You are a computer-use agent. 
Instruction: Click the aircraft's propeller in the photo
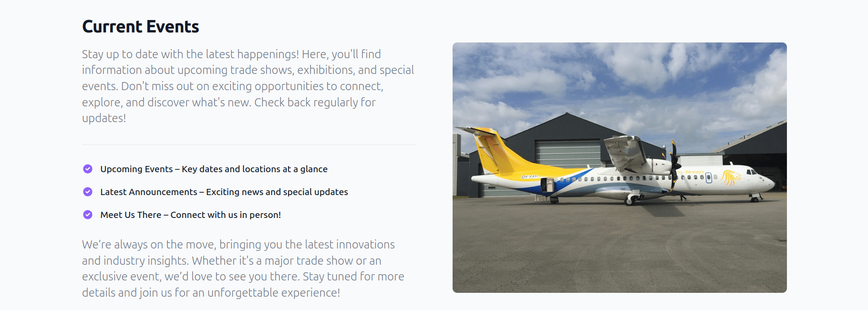pos(674,165)
